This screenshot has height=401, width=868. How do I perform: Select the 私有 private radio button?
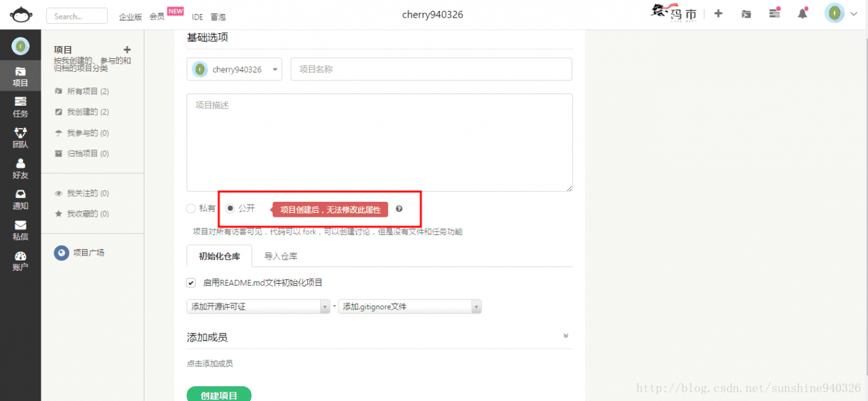pos(191,209)
